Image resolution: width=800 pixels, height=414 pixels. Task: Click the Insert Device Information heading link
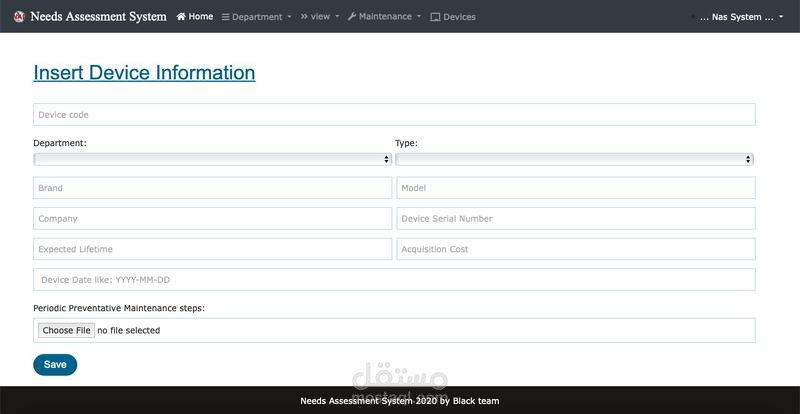[144, 72]
